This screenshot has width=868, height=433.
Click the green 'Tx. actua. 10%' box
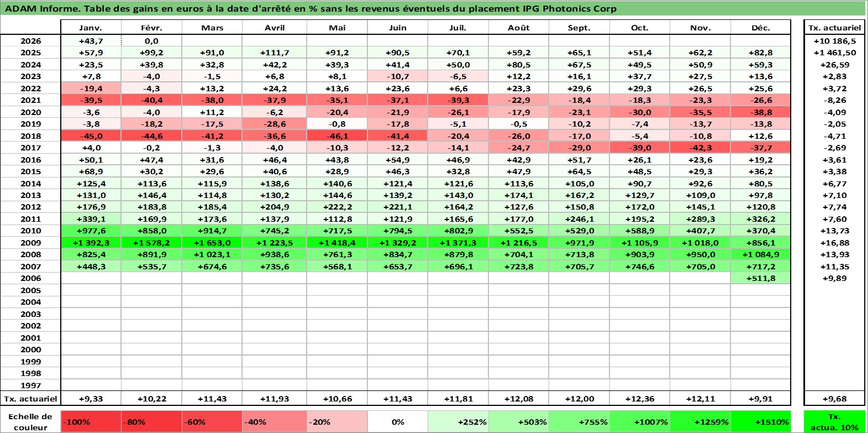[x=834, y=422]
